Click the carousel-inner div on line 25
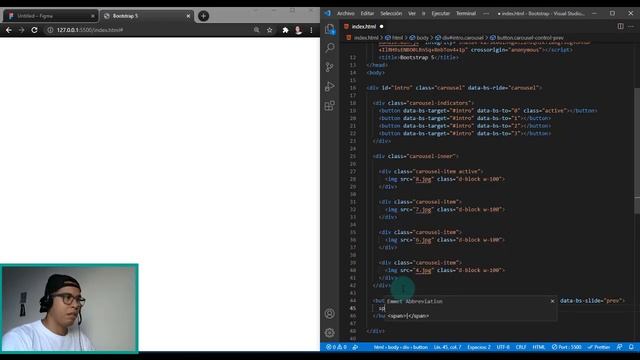Viewport: 640px width, 360px height. coord(416,156)
